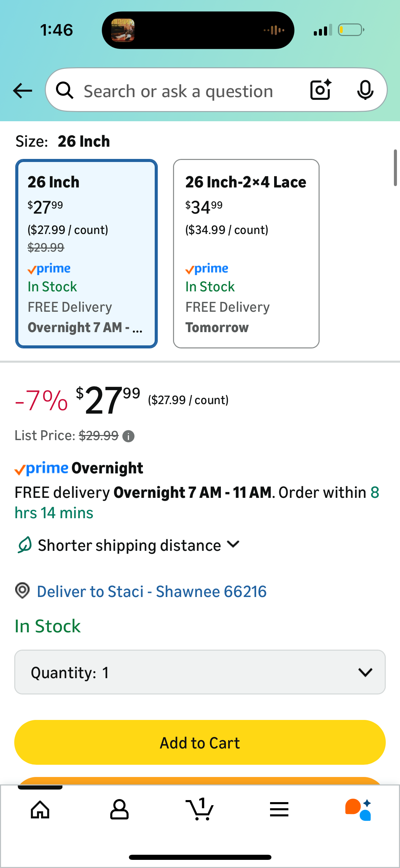Open camera lens visual search
The height and width of the screenshot is (868, 400).
tap(320, 90)
